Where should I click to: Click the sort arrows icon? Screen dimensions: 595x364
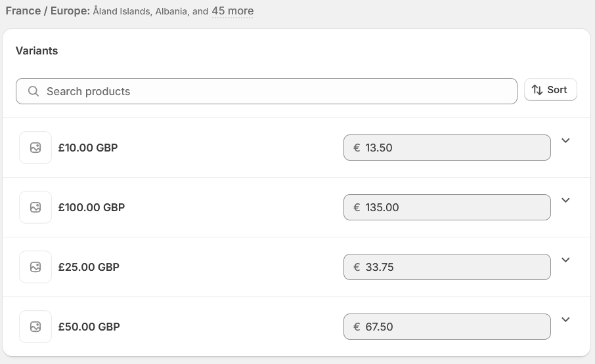(x=537, y=90)
